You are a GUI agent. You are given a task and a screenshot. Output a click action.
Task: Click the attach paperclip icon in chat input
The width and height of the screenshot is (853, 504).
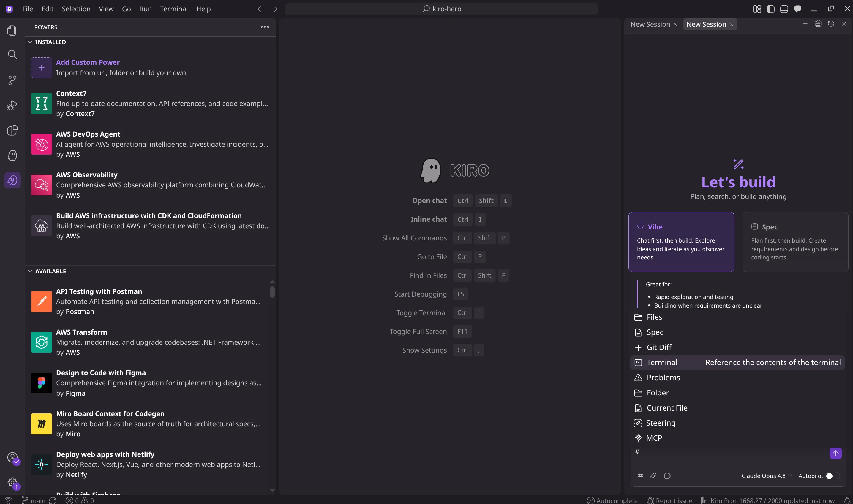coord(653,476)
